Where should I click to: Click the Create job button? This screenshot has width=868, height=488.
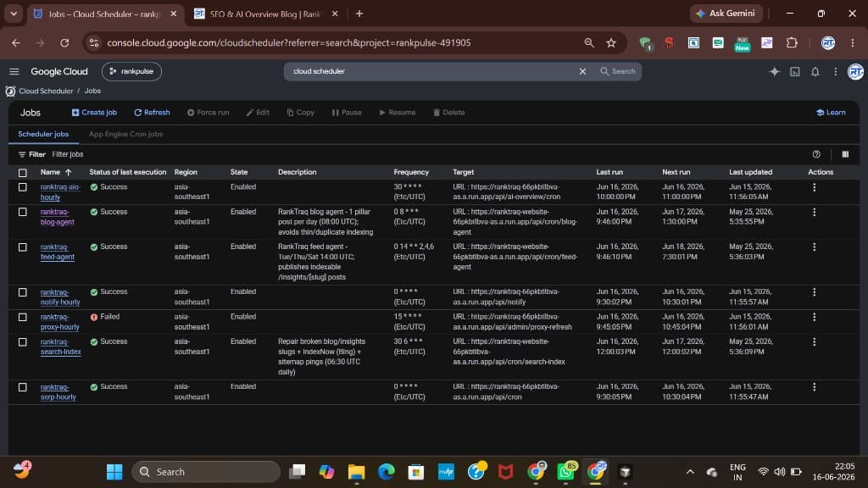pyautogui.click(x=94, y=113)
